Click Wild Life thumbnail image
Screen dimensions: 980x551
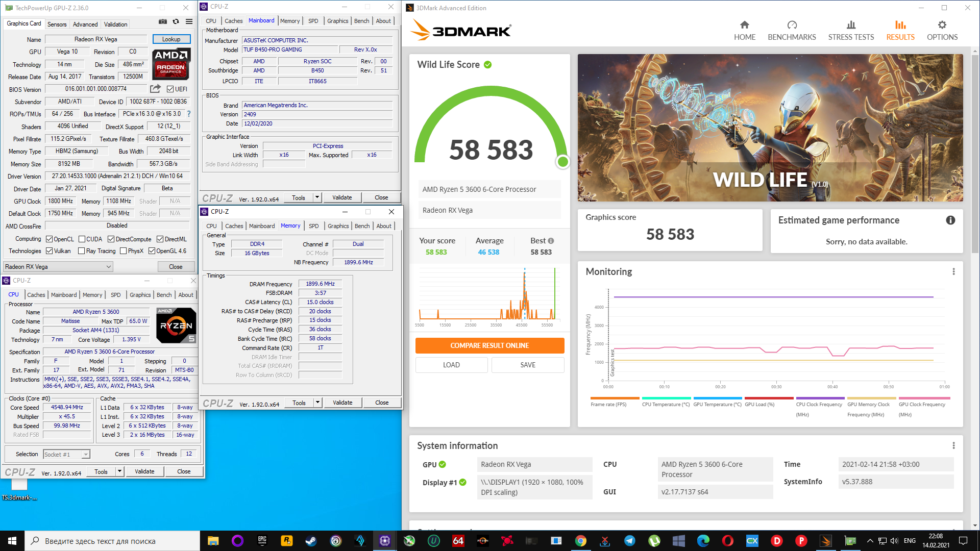point(770,128)
